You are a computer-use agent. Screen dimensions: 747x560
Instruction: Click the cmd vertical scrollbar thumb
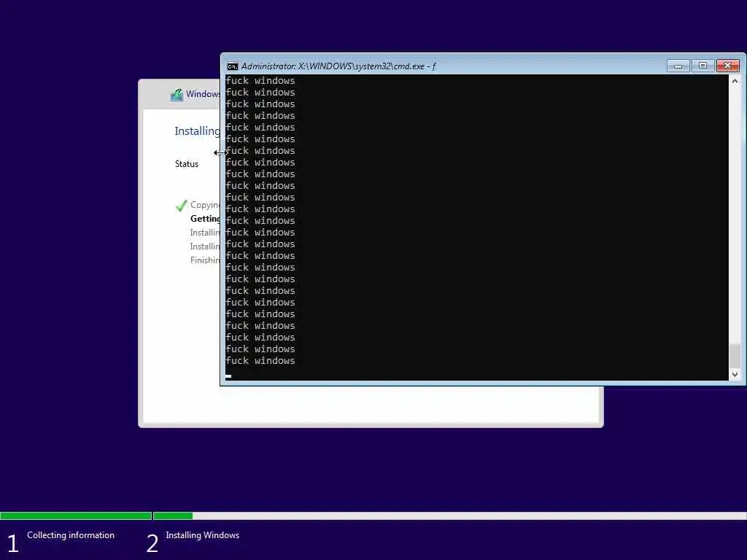[x=735, y=356]
